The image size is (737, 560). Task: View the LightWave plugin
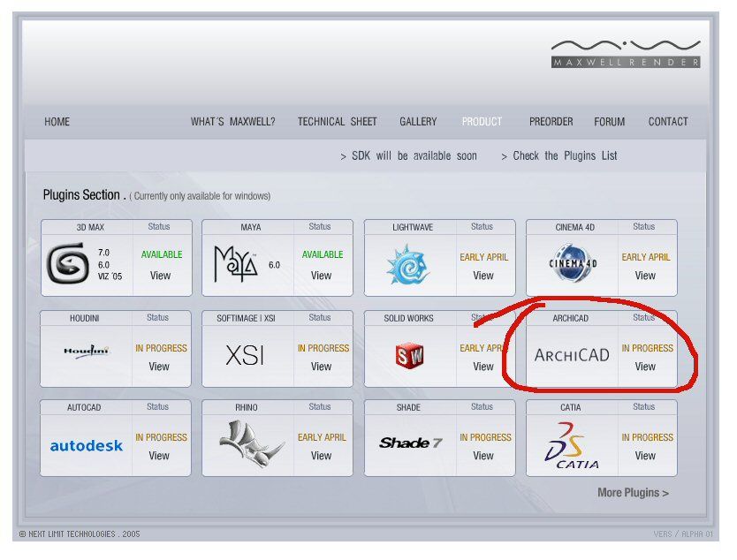tap(483, 276)
